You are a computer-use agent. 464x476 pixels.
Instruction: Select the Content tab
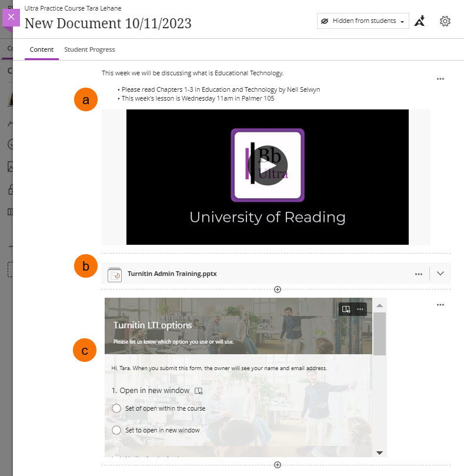pos(42,50)
